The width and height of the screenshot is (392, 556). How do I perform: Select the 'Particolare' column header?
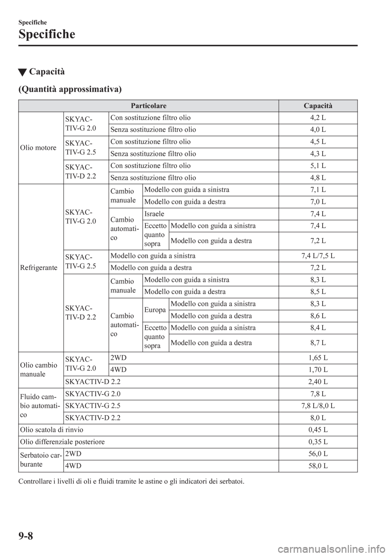tap(149, 106)
